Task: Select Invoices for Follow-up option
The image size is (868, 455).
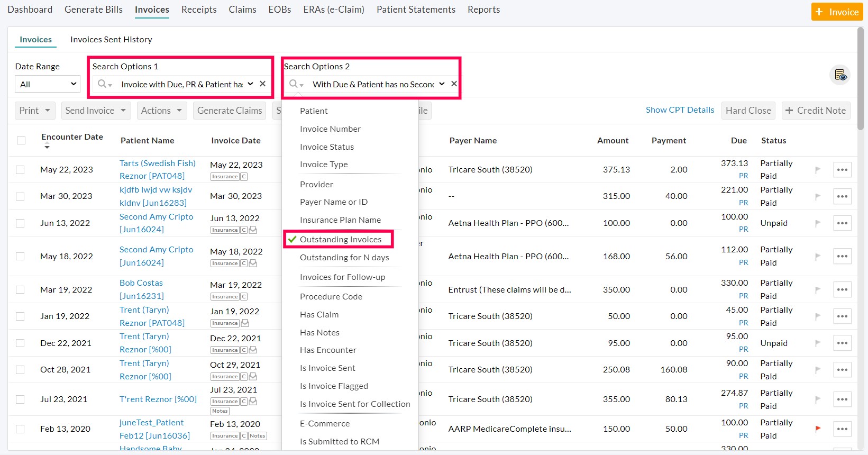Action: coord(342,277)
